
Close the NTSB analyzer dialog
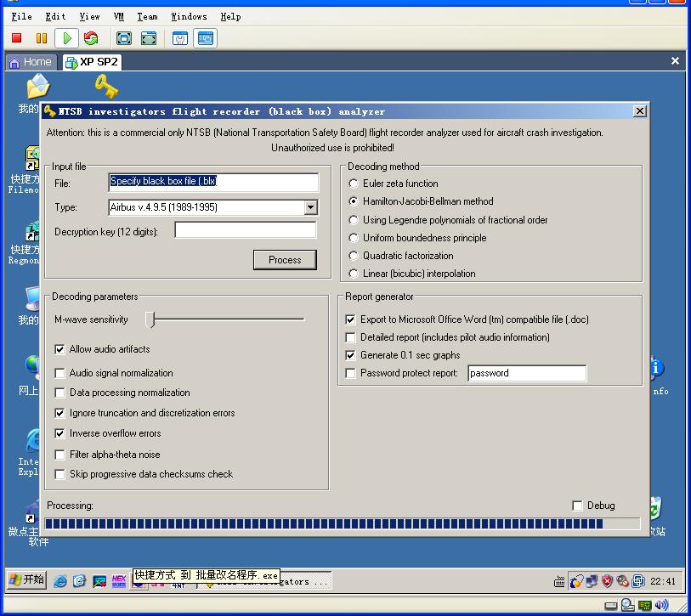click(x=639, y=111)
